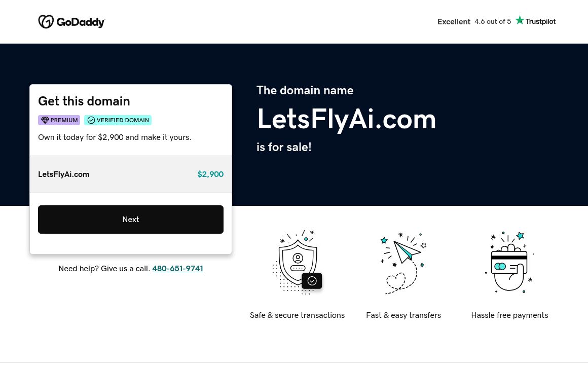Screen dimensions: 588x365
Task: Select the paper plane transfer illustration
Action: click(x=403, y=263)
